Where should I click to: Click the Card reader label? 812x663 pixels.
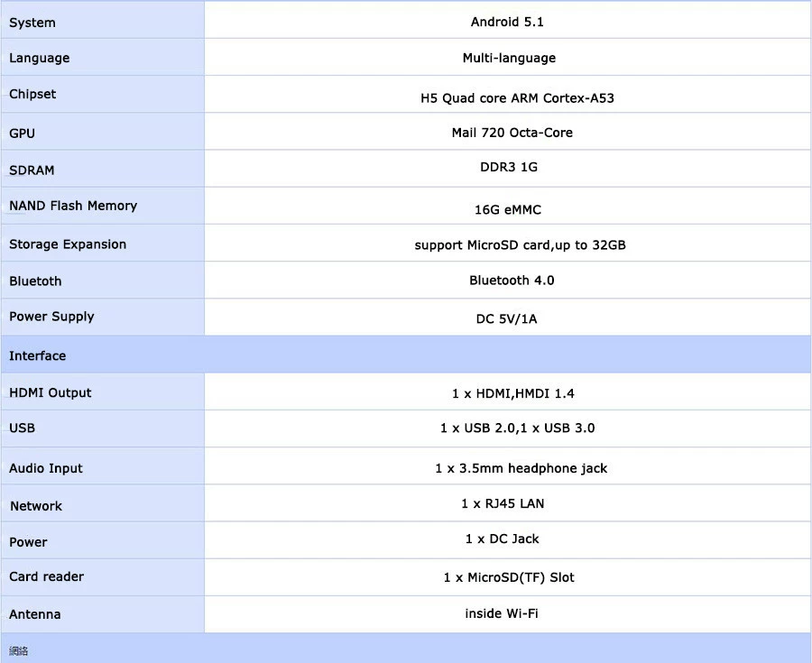click(46, 576)
